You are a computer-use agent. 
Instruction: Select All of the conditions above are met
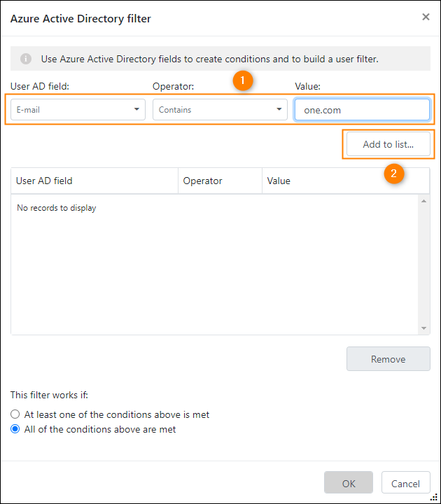(x=15, y=429)
